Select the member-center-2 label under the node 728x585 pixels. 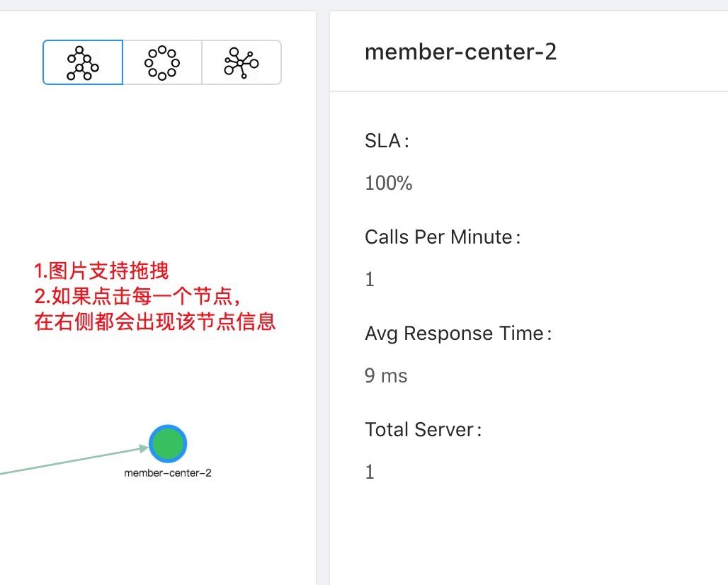168,473
